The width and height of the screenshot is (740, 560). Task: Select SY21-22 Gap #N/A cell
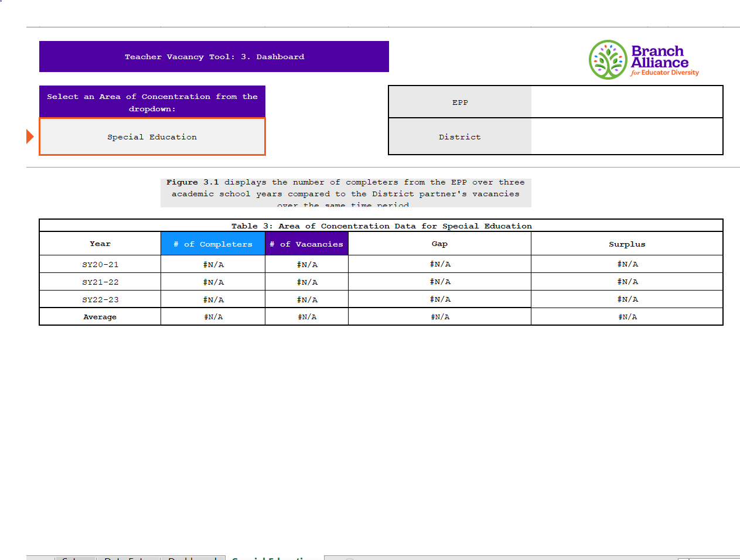pyautogui.click(x=439, y=282)
